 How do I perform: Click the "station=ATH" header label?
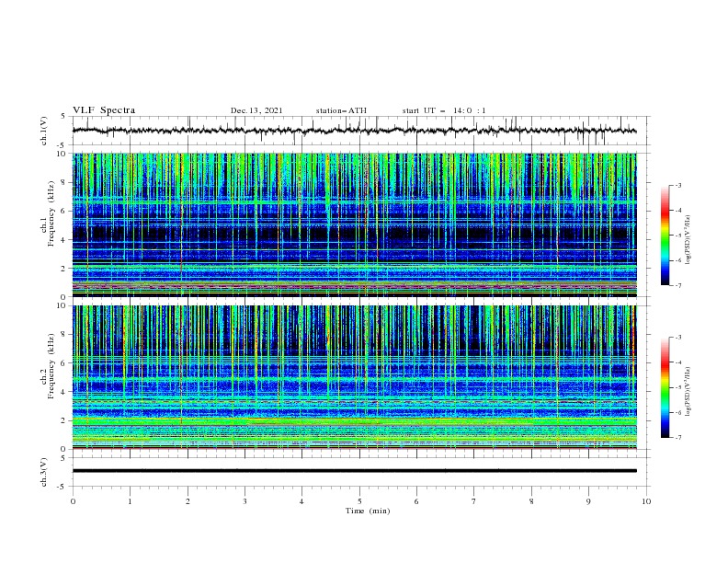coord(341,110)
